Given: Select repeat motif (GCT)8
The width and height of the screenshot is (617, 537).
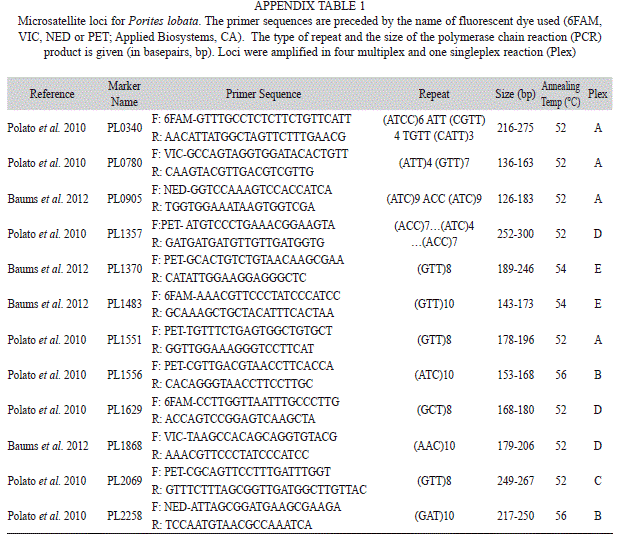Looking at the screenshot, I should coord(434,410).
